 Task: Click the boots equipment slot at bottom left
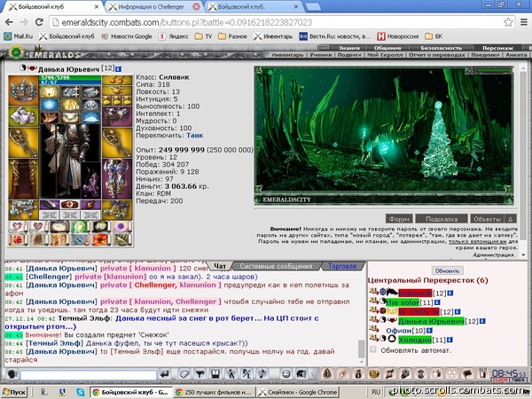23,210
